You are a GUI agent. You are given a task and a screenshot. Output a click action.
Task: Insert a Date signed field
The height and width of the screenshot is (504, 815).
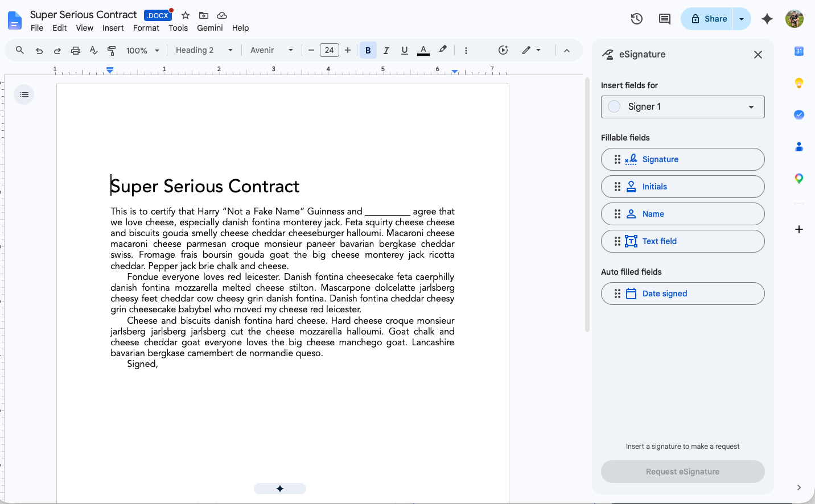pyautogui.click(x=682, y=294)
